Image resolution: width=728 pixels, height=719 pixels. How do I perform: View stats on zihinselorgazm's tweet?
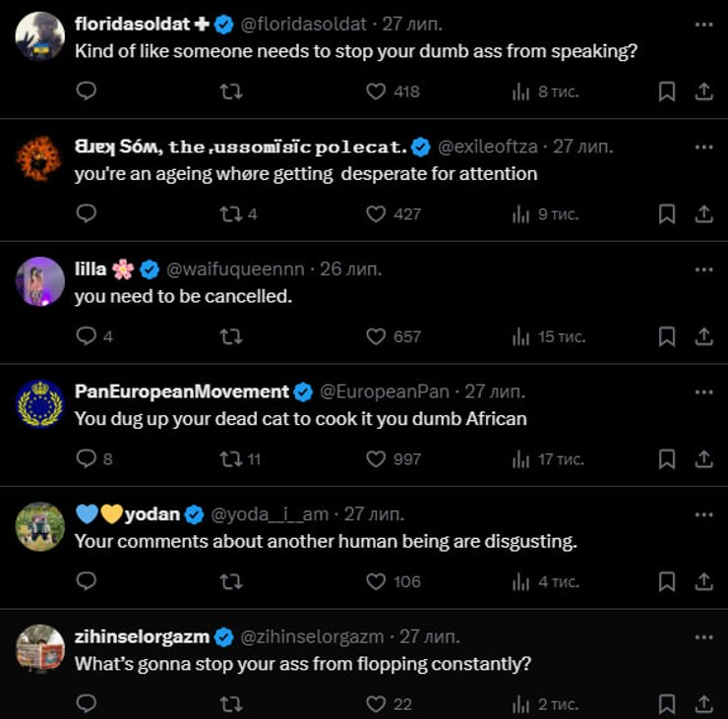pyautogui.click(x=521, y=704)
